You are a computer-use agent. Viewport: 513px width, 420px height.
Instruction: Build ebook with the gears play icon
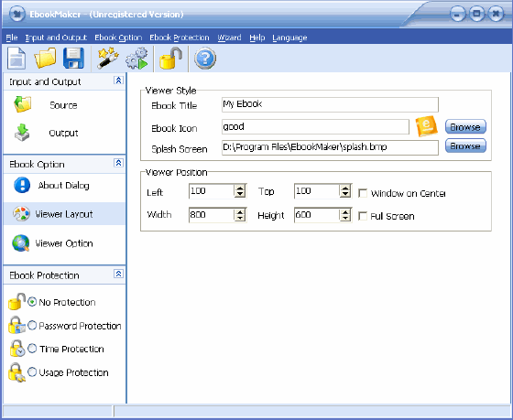136,59
